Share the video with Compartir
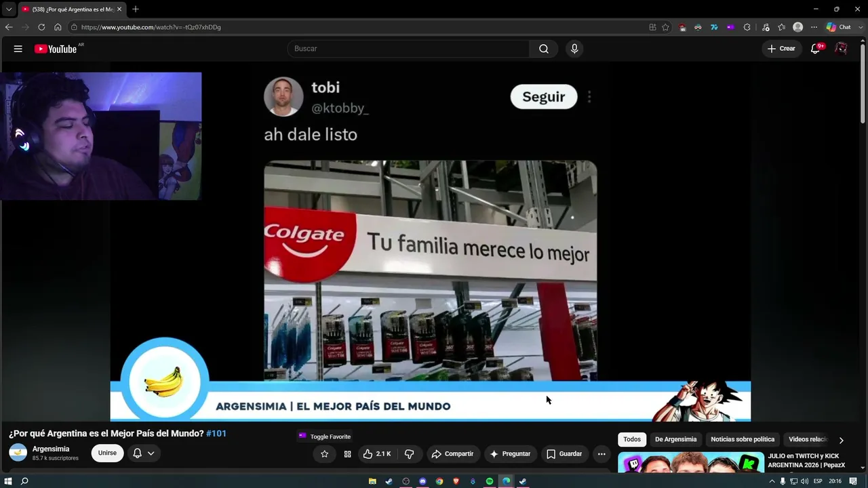 (x=452, y=454)
